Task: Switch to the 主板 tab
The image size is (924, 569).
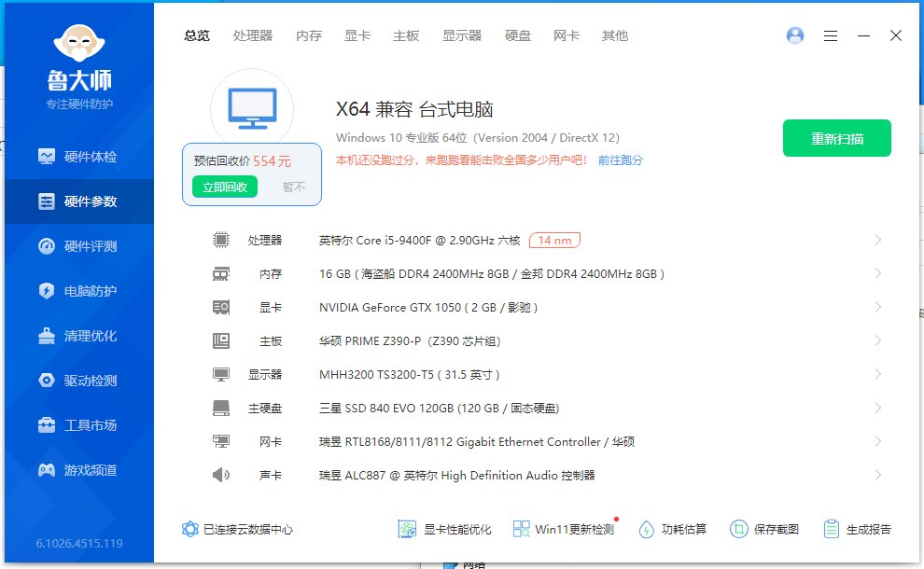Action: [406, 35]
